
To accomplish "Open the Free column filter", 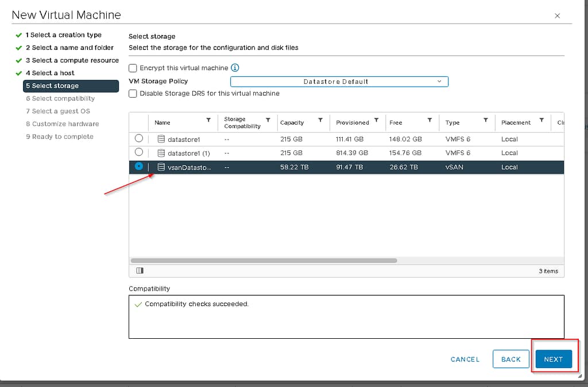I will [x=430, y=120].
